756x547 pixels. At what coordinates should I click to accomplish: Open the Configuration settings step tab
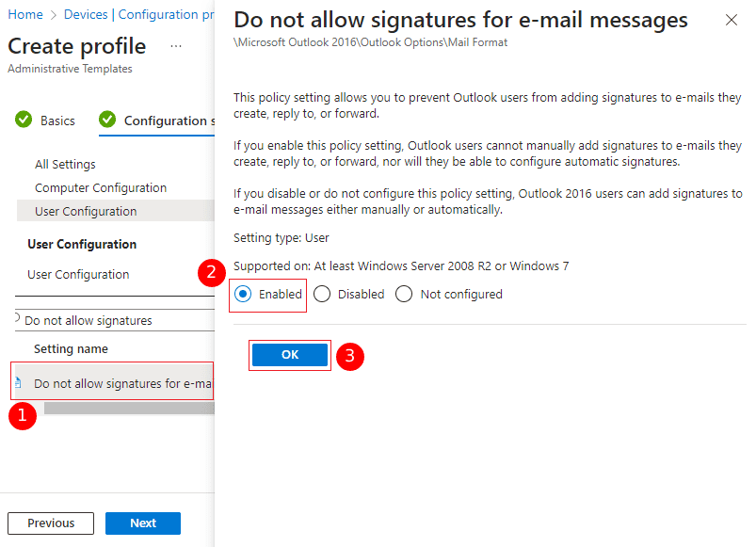pos(165,121)
